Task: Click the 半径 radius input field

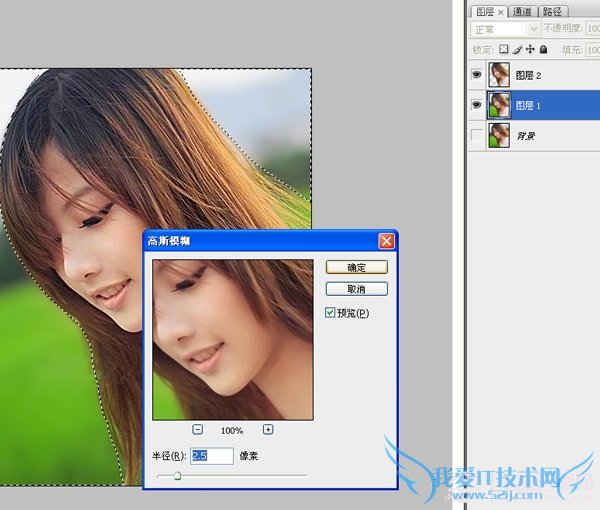Action: click(212, 456)
